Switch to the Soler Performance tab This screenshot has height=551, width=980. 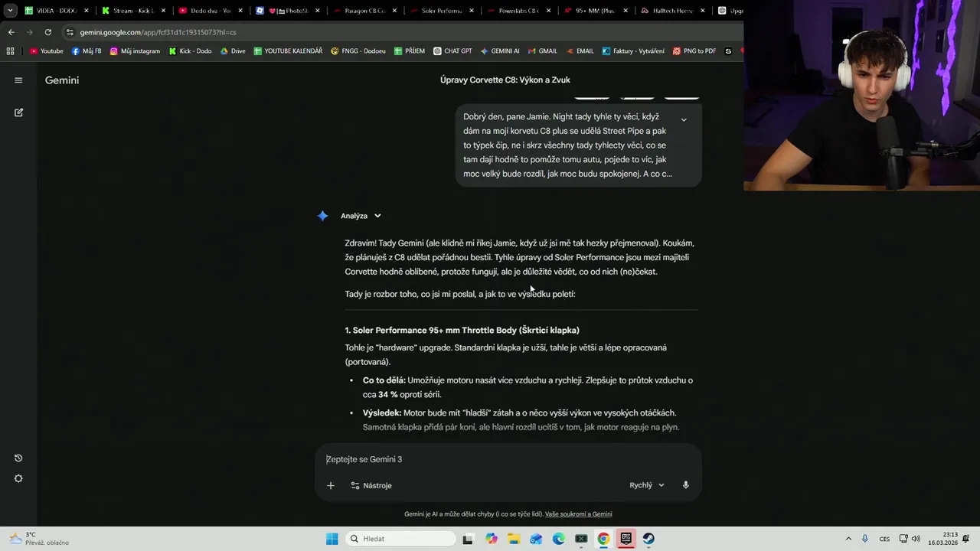tap(442, 11)
